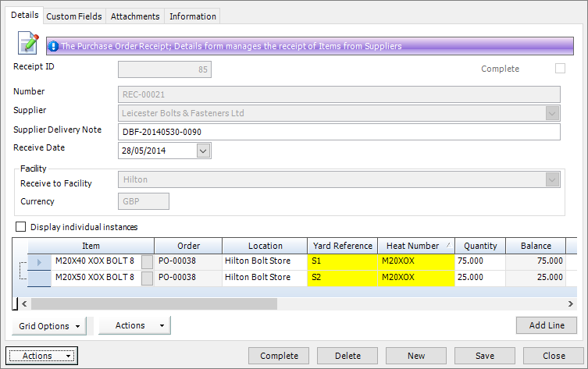Click the purchase receipt notepad icon
This screenshot has height=369, width=588.
pyautogui.click(x=28, y=43)
